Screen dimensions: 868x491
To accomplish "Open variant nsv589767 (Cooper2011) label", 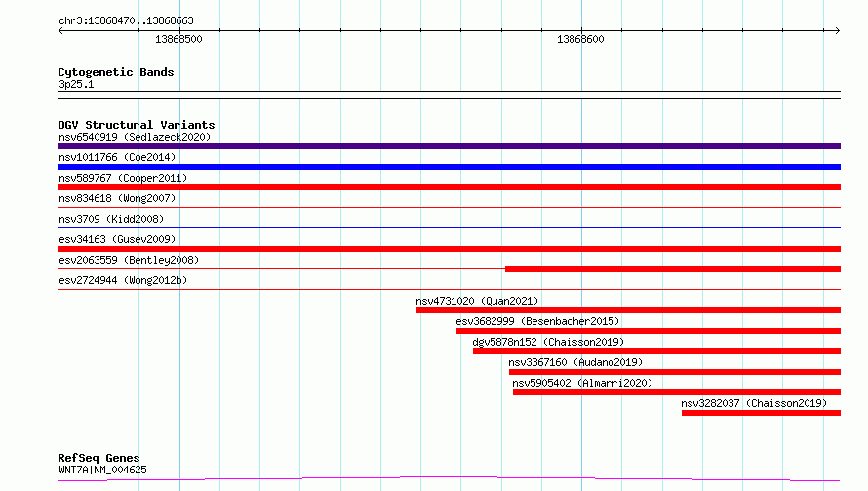I will tap(123, 178).
